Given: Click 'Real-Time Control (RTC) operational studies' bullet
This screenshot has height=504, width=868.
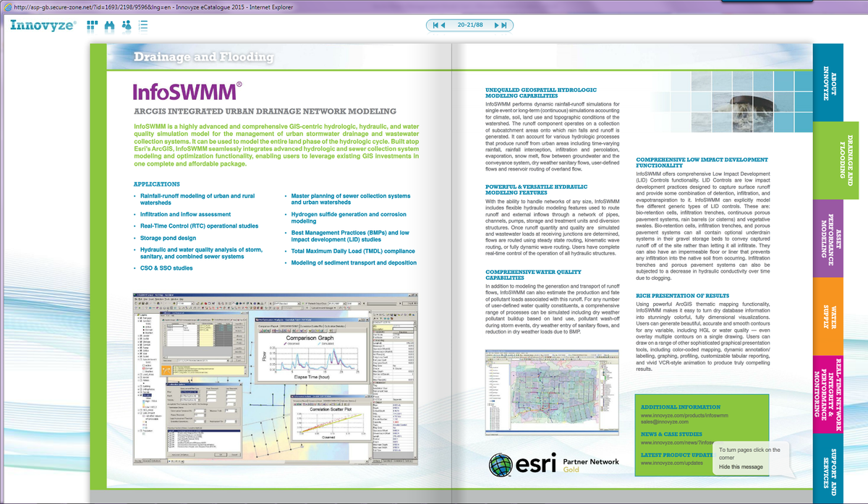Looking at the screenshot, I should (x=198, y=226).
